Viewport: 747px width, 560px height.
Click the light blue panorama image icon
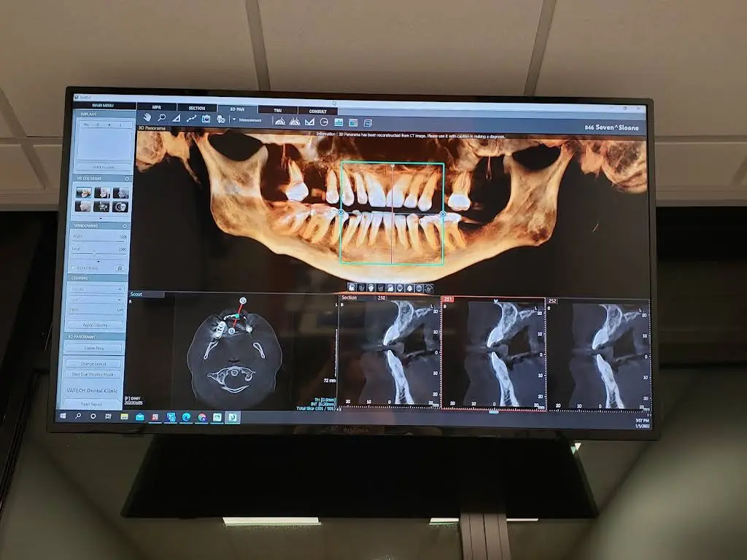(x=338, y=122)
